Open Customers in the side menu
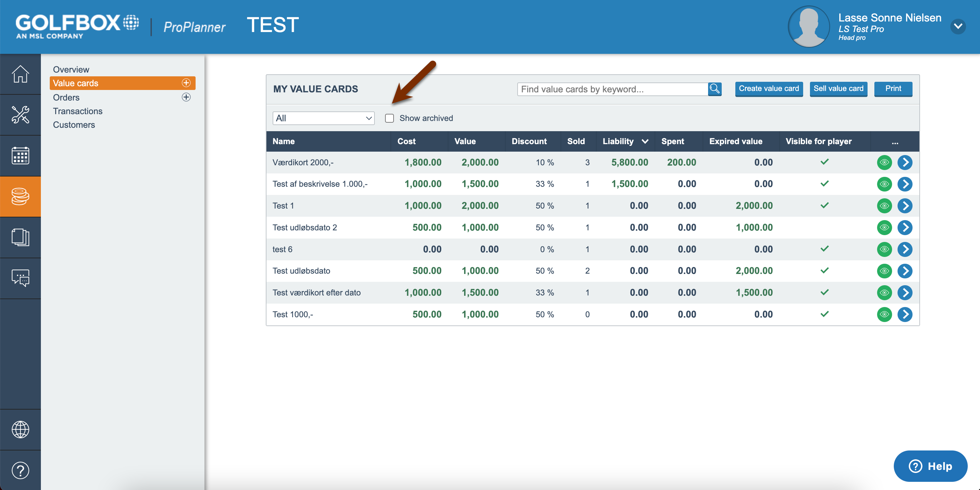Screen dimensions: 980x490 74,125
